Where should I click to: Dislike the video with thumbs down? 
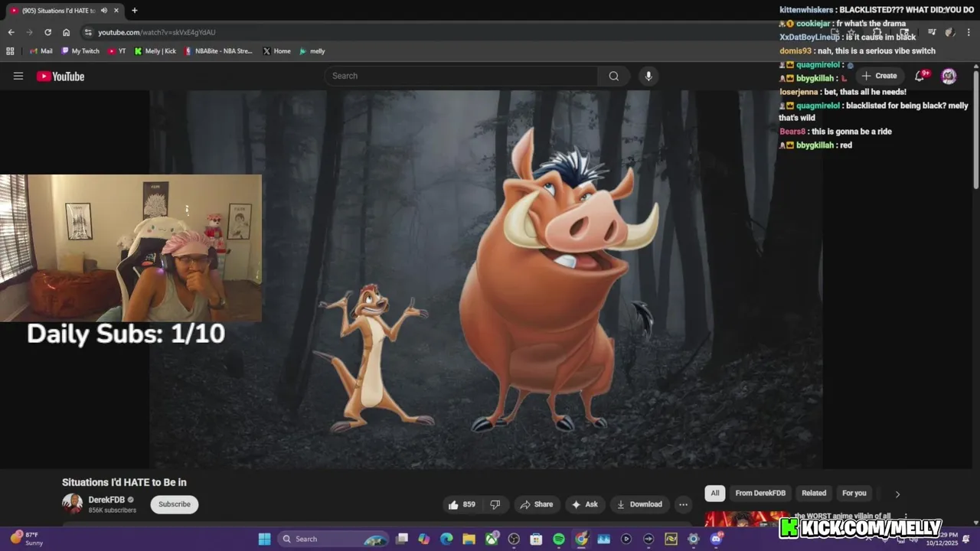(x=495, y=504)
